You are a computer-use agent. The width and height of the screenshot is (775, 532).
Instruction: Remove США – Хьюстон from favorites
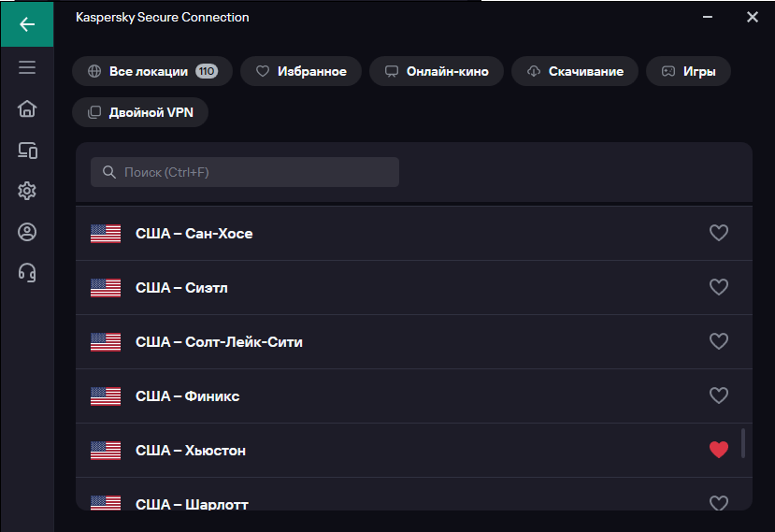click(719, 450)
